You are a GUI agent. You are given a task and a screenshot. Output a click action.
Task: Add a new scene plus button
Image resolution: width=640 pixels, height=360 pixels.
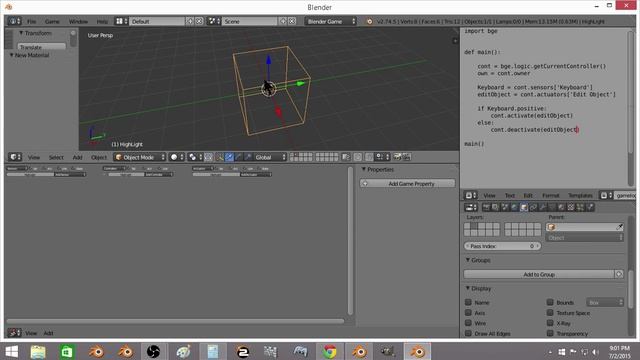coord(283,21)
